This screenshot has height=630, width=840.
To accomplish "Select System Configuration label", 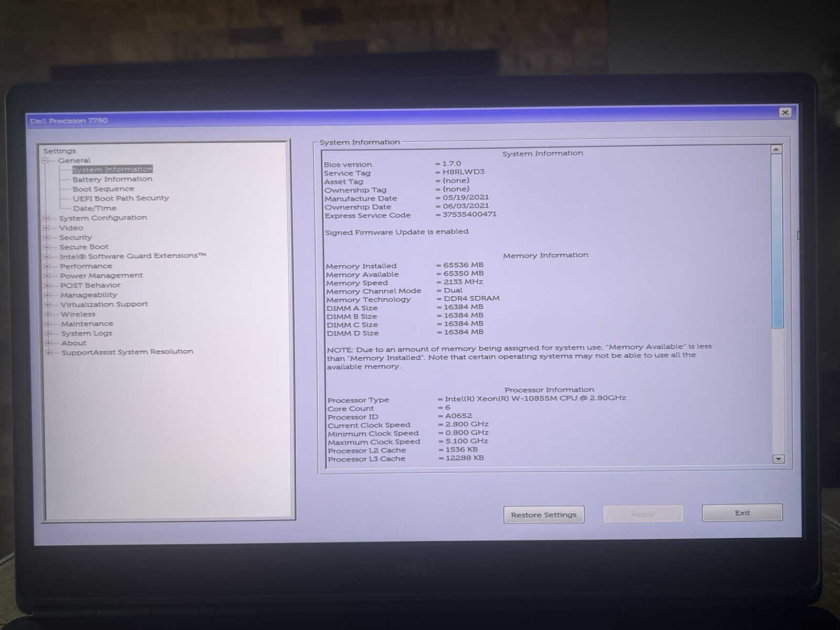I will click(x=103, y=217).
